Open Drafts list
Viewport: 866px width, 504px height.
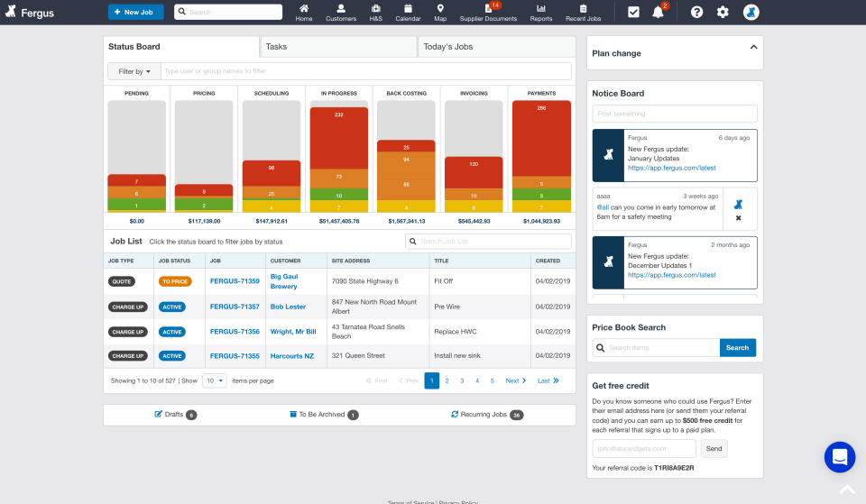(175, 415)
